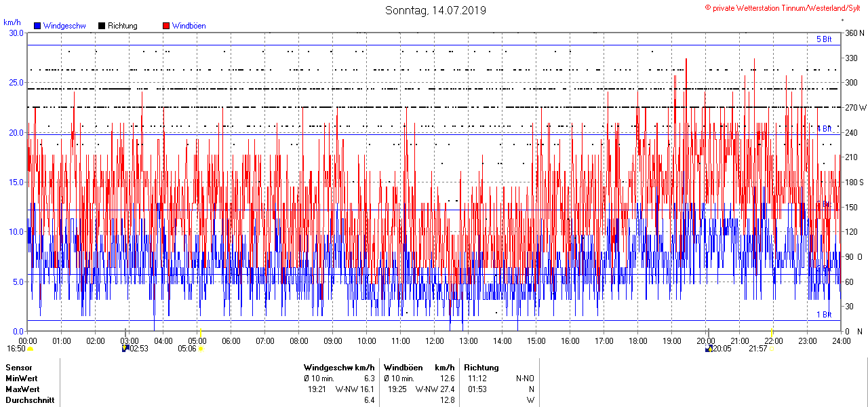
Task: Click the min gust value 12.6
Action: pos(446,379)
